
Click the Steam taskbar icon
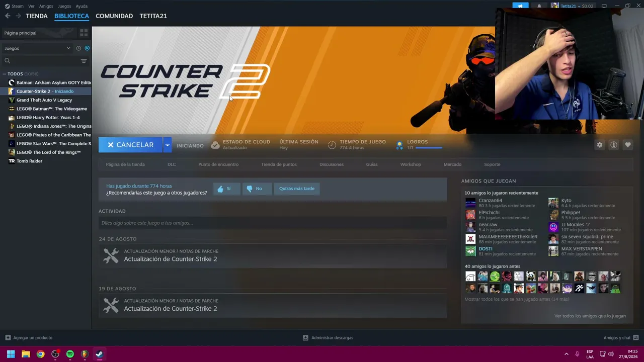99,354
